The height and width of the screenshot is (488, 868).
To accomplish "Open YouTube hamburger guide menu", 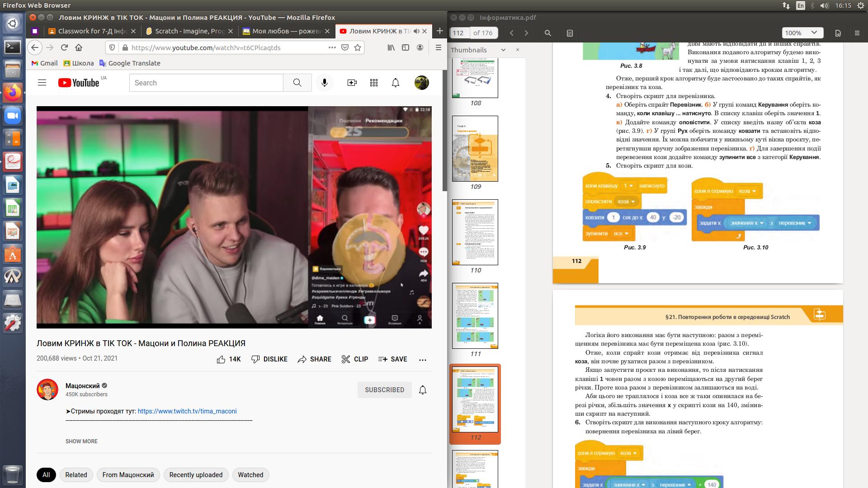I will pos(42,83).
